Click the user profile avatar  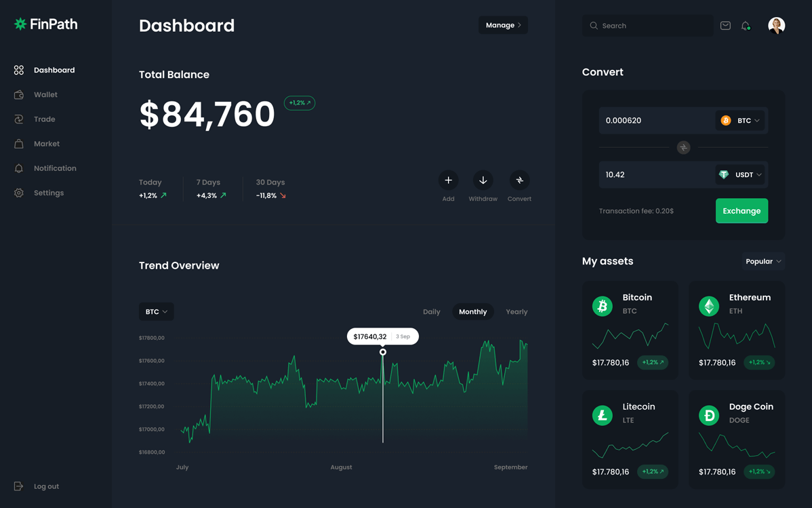pyautogui.click(x=776, y=26)
